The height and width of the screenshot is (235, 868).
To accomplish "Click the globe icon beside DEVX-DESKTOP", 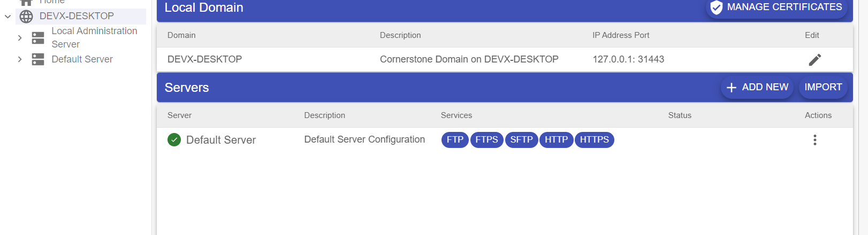I will coord(26,17).
